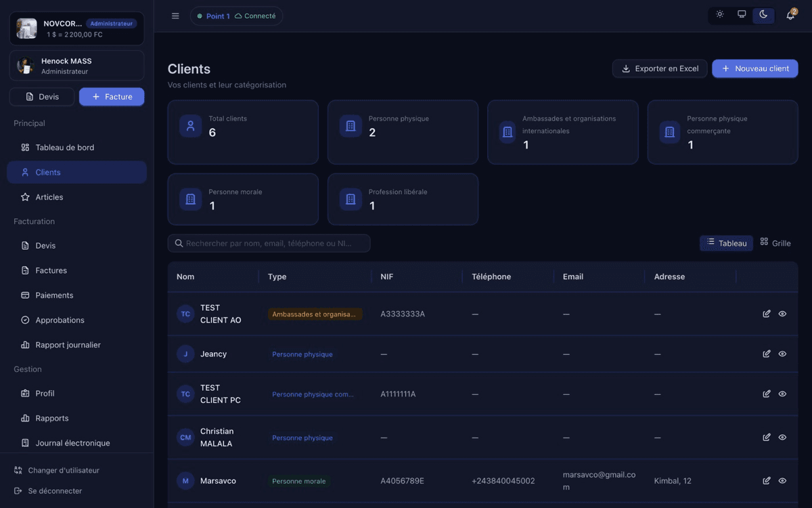Open Rapport journalier page
Image resolution: width=812 pixels, height=508 pixels.
[x=76, y=345]
